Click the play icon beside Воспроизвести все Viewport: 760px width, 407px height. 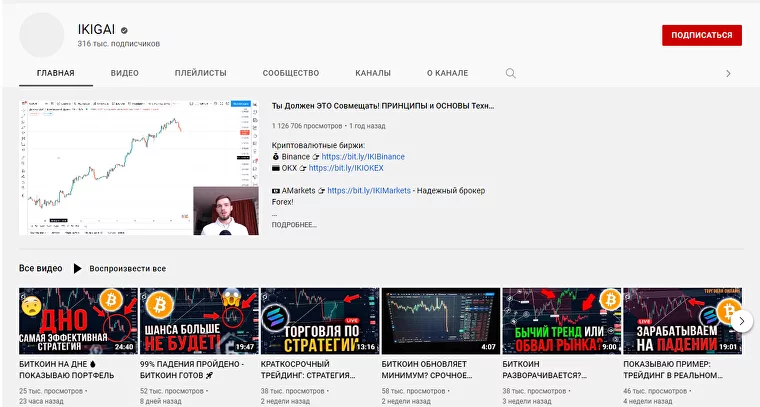77,269
